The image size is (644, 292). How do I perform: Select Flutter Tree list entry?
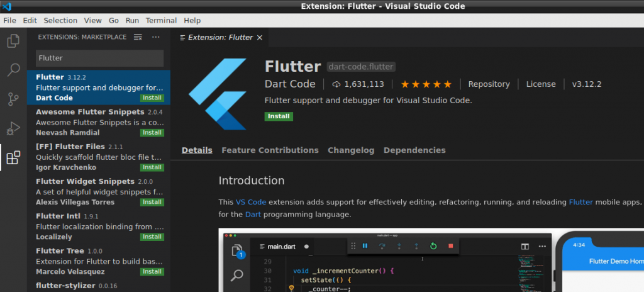point(99,261)
